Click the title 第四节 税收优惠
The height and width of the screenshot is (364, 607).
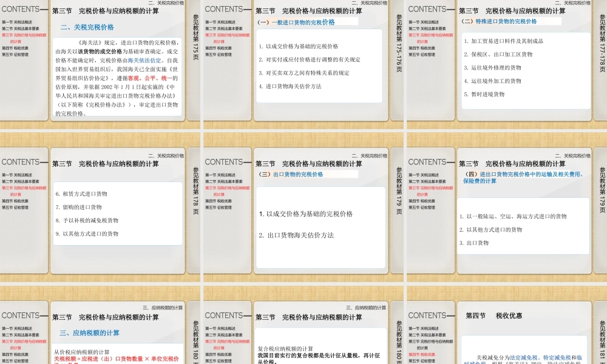coord(492,315)
